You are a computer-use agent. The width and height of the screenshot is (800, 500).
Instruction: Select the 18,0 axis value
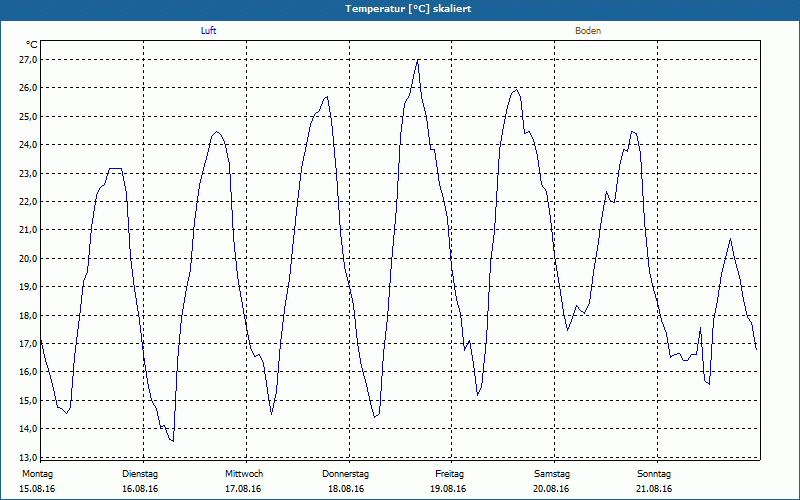click(x=29, y=315)
